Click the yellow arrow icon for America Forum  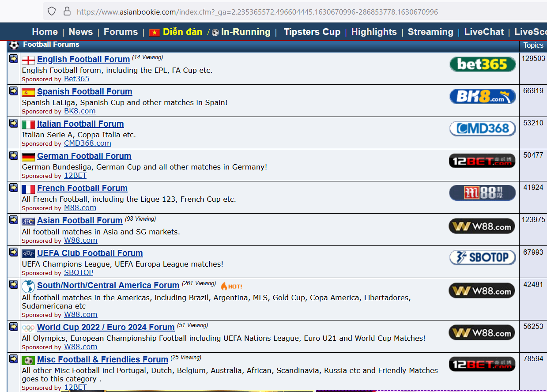click(x=14, y=284)
